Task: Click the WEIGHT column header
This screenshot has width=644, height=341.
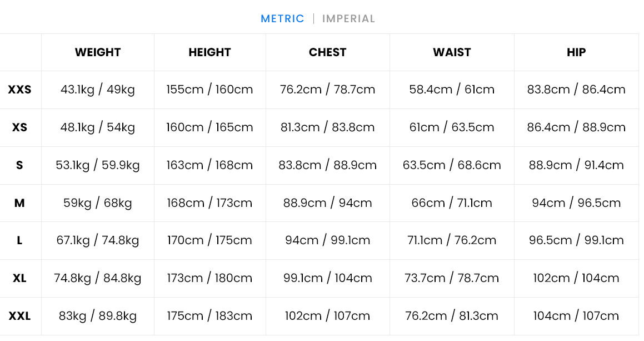Action: click(x=98, y=52)
